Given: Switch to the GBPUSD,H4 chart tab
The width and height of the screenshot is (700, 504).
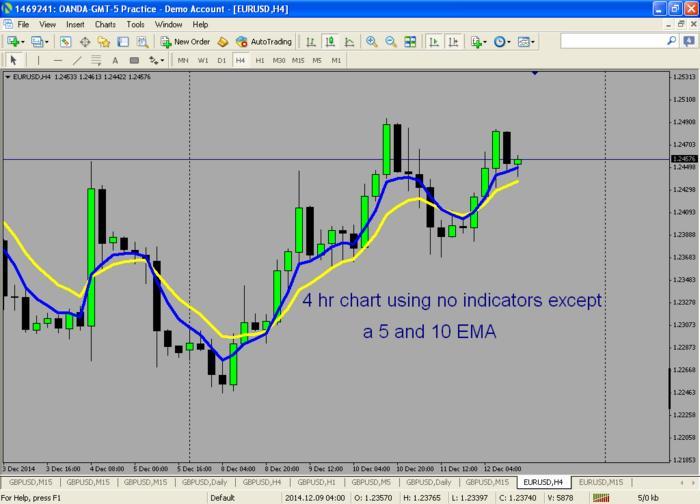Looking at the screenshot, I should 262,482.
